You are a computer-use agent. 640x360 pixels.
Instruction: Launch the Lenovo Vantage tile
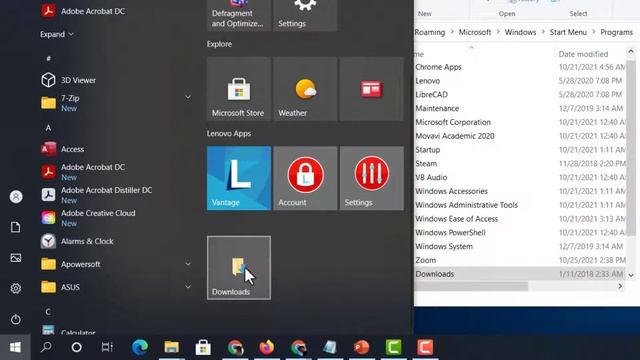(239, 178)
